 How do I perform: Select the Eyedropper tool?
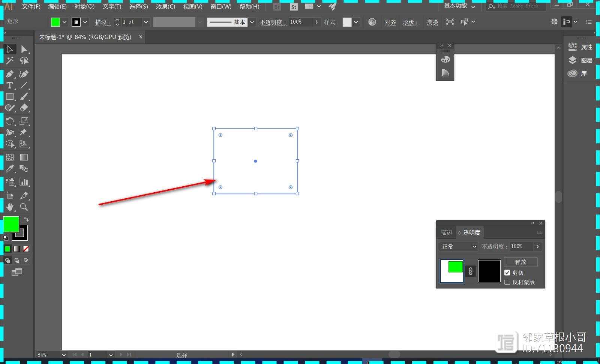(x=10, y=168)
